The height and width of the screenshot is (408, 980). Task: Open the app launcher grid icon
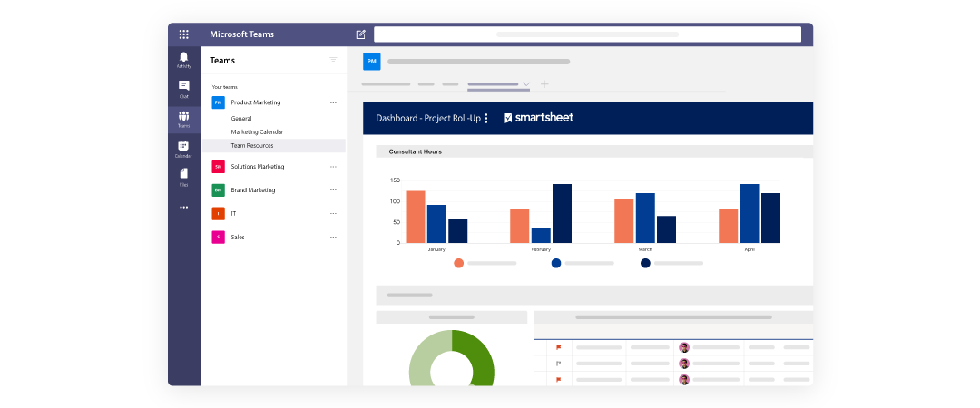(183, 34)
